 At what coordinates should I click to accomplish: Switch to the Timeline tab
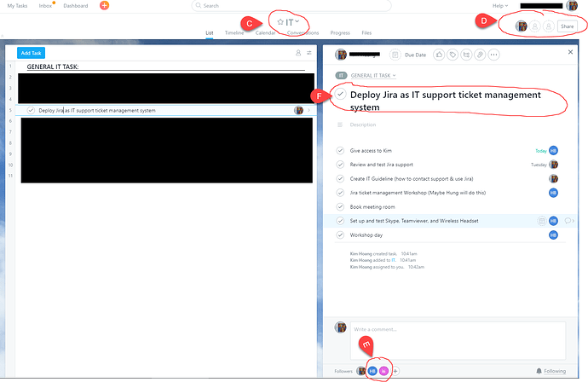pos(234,32)
